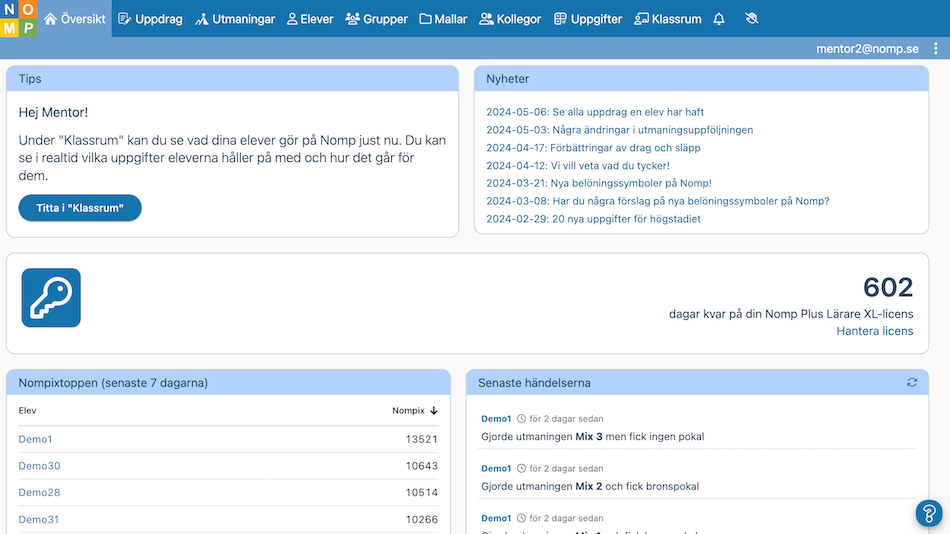Click the Nompix value 10266
This screenshot has width=950, height=534.
(x=422, y=519)
